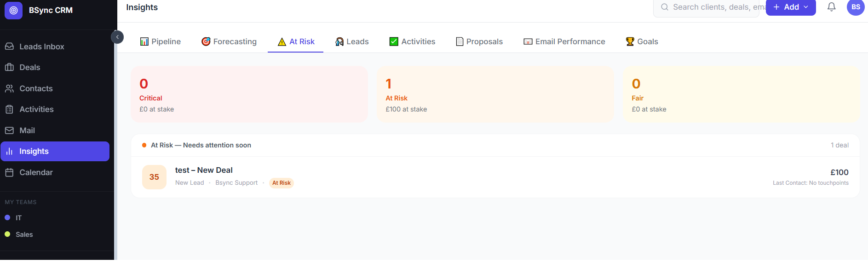Open the Email Performance tab

coord(564,41)
